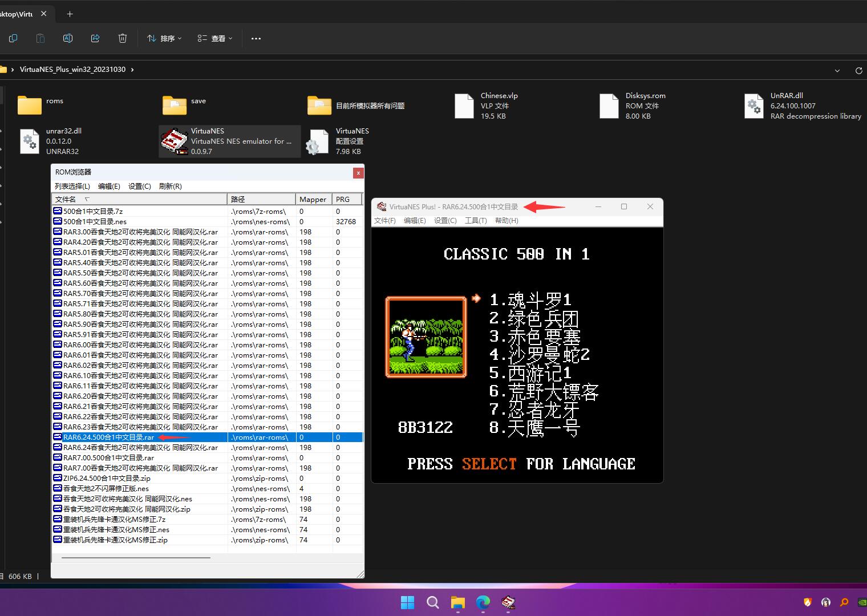This screenshot has height=616, width=867.
Task: Select the 目前所模拟器所有问题 folder
Action: point(356,106)
